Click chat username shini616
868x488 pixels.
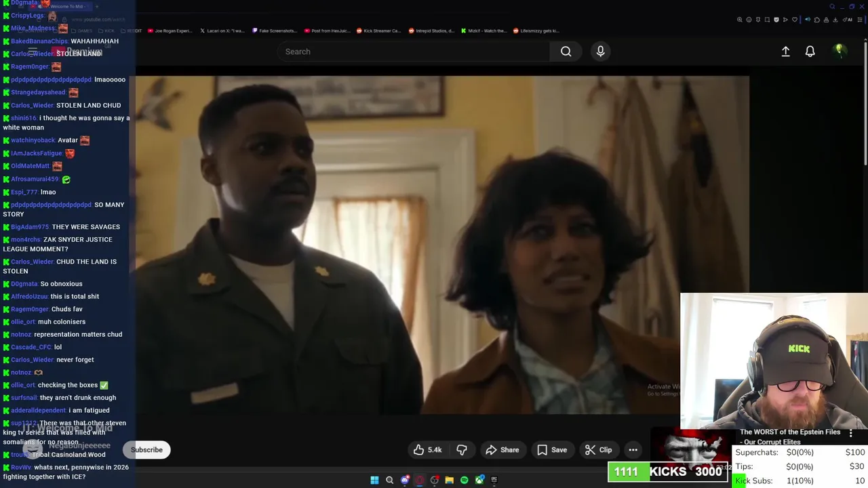coord(24,118)
